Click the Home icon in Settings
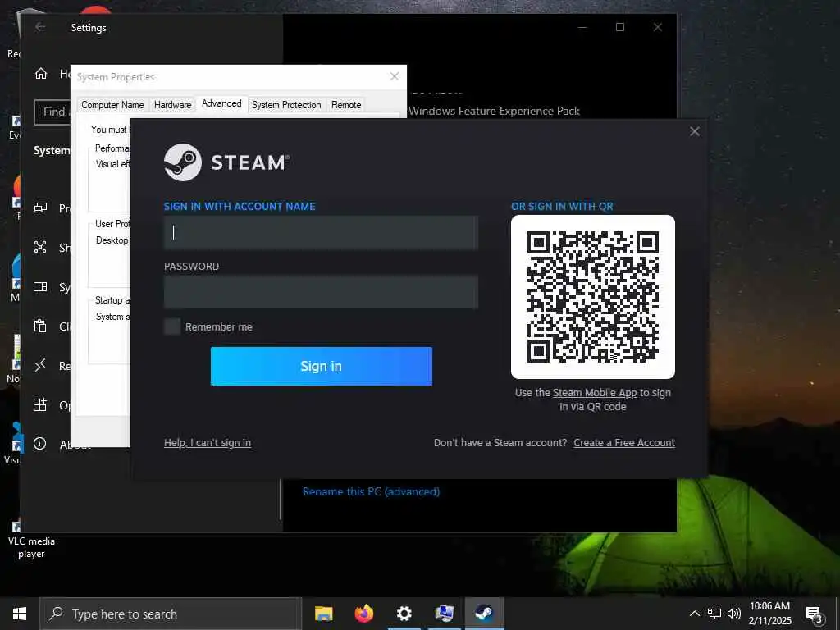840x630 pixels. pyautogui.click(x=41, y=73)
